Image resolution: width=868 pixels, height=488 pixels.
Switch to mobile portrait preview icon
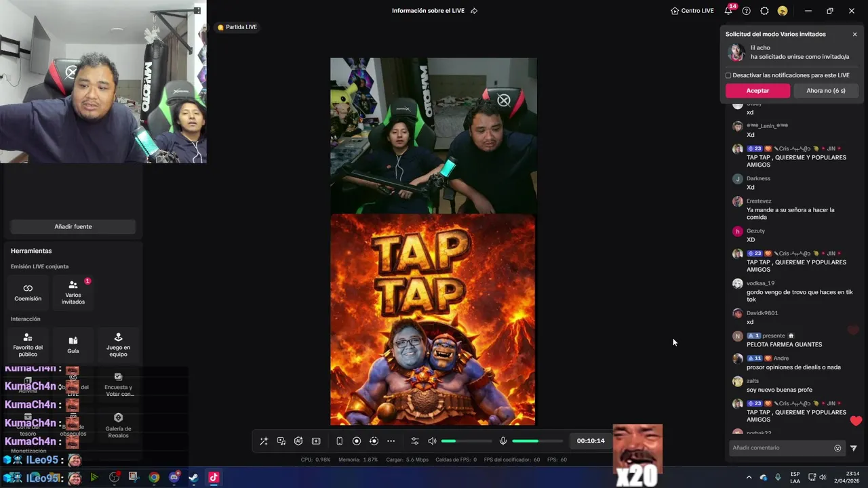[339, 441]
